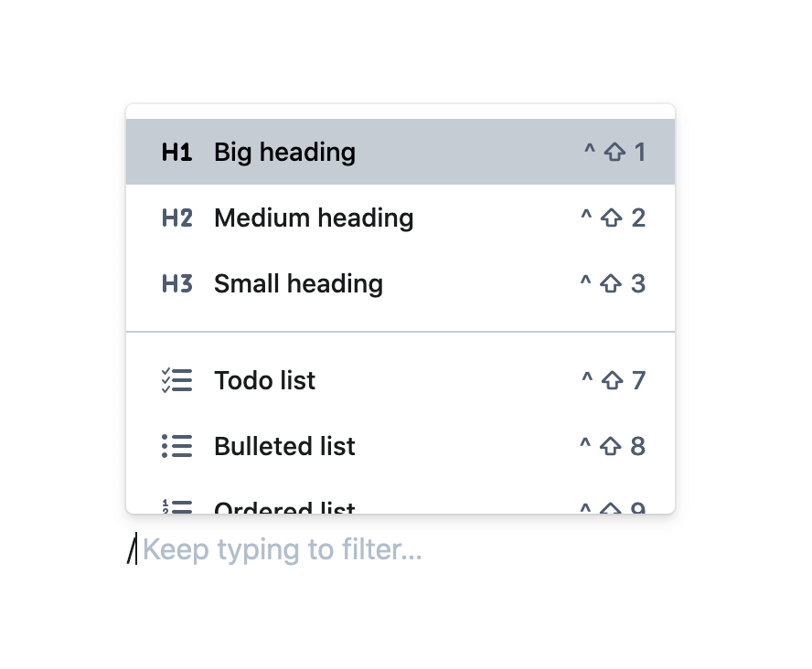Click the Todo list checklist icon
The height and width of the screenshot is (669, 812).
176,380
